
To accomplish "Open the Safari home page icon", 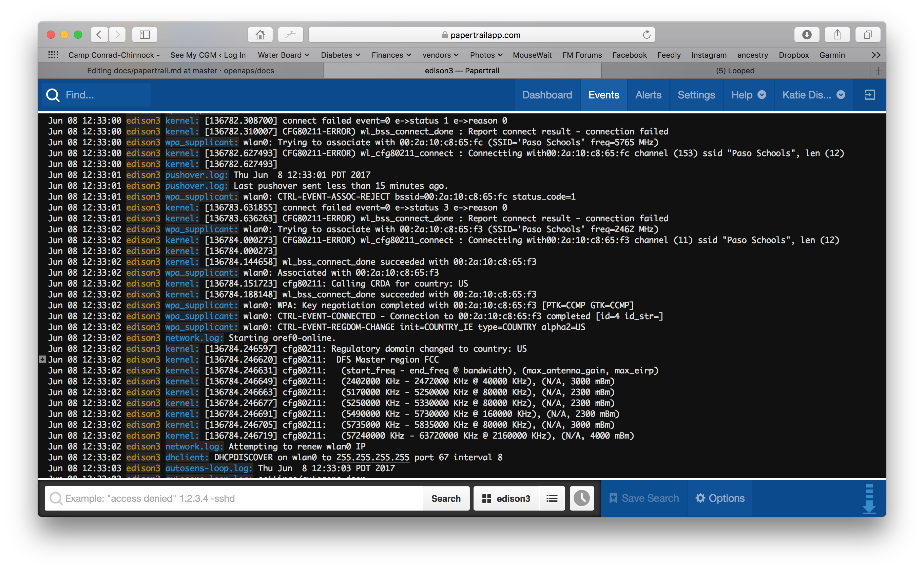I will click(260, 35).
